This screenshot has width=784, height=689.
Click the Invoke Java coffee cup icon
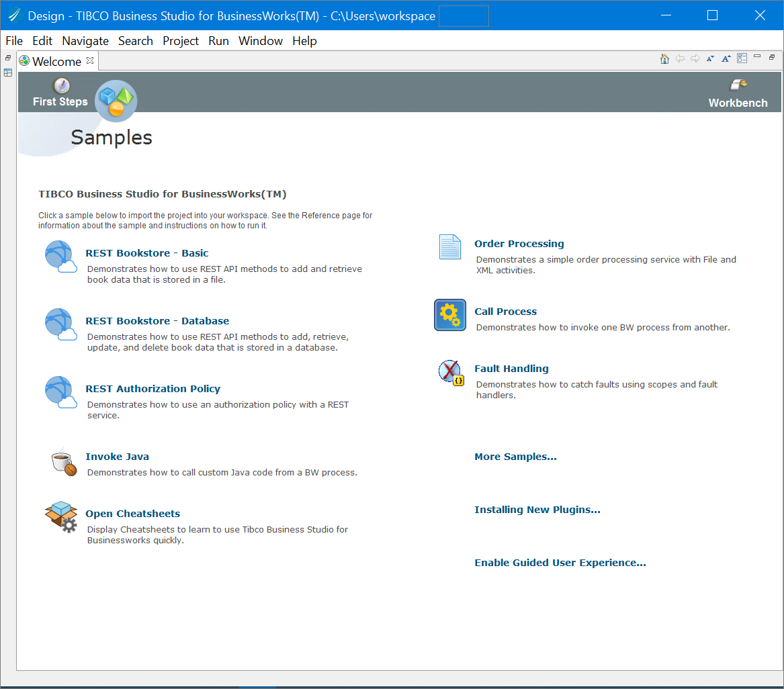pyautogui.click(x=64, y=462)
